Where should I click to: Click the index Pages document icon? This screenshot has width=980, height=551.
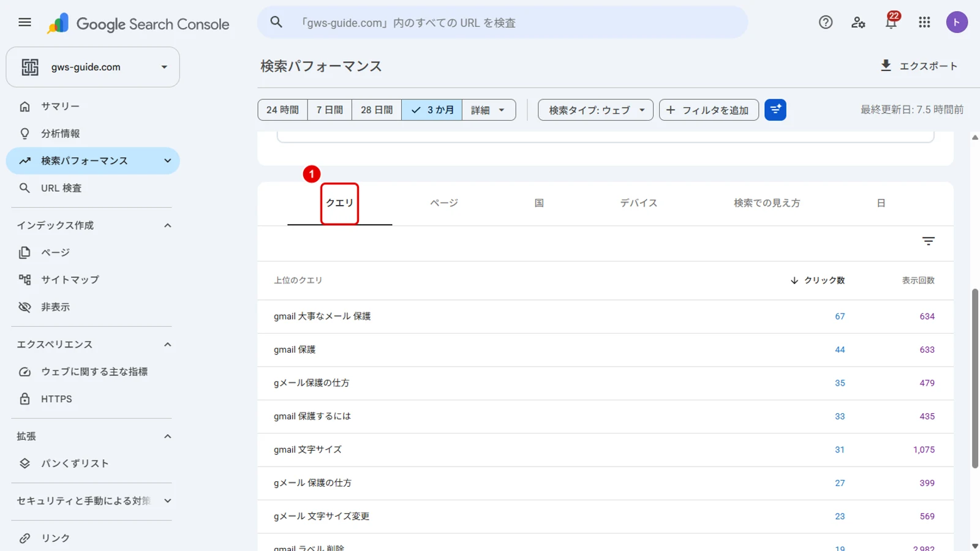pyautogui.click(x=24, y=252)
